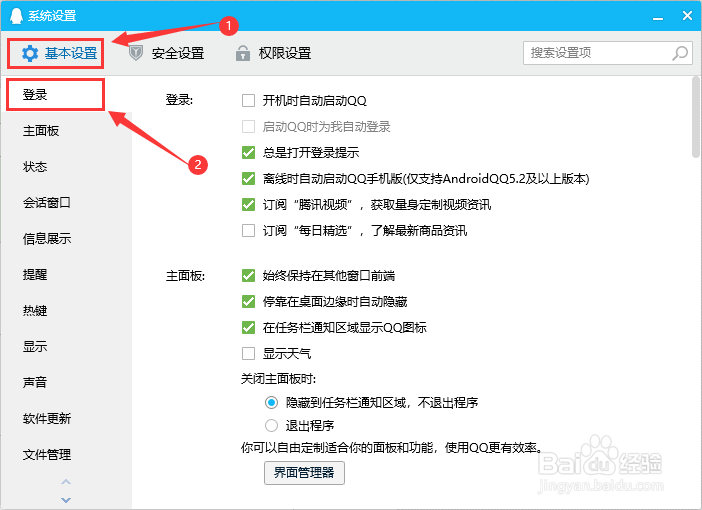Click the magnifier search icon
Viewport: 702px width, 510px height.
(680, 53)
